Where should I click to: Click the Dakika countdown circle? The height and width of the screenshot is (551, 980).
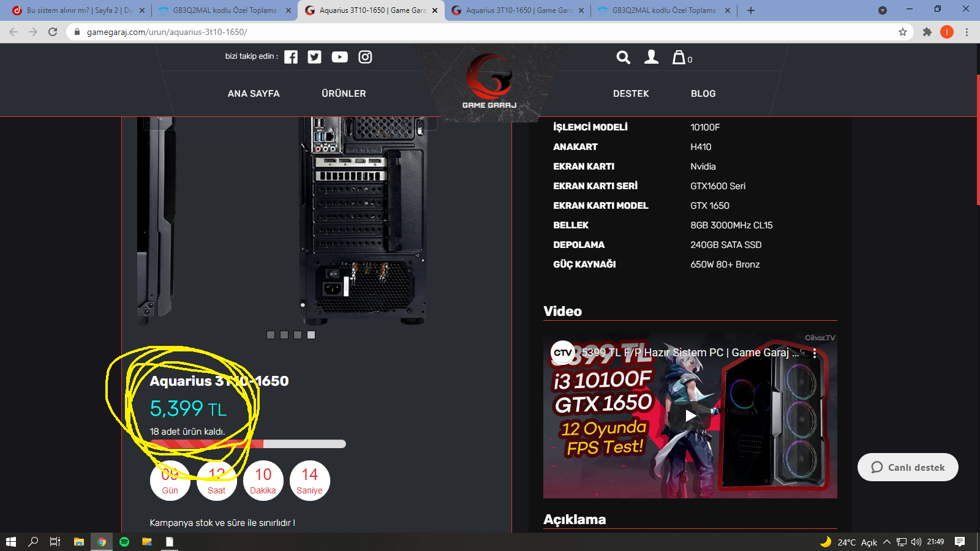pos(263,481)
